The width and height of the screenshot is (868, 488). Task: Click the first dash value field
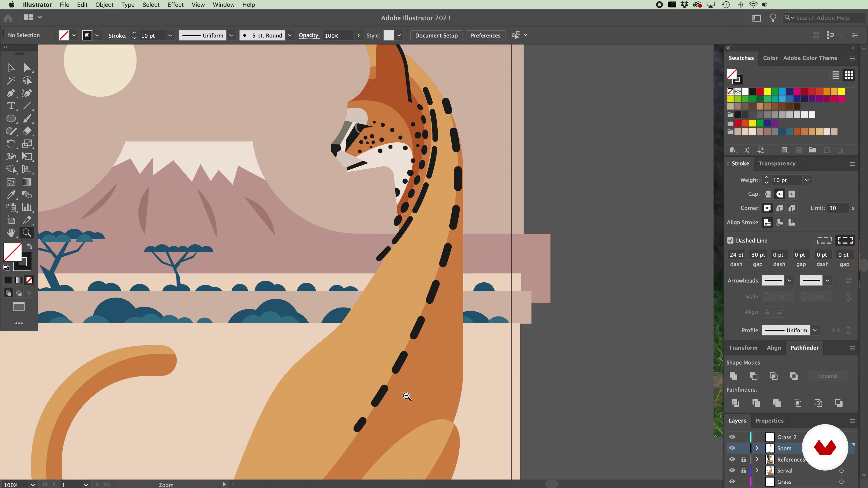tap(736, 255)
